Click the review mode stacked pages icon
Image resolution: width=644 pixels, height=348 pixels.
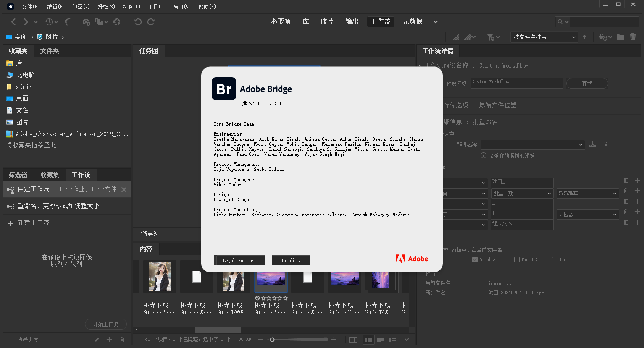[99, 22]
